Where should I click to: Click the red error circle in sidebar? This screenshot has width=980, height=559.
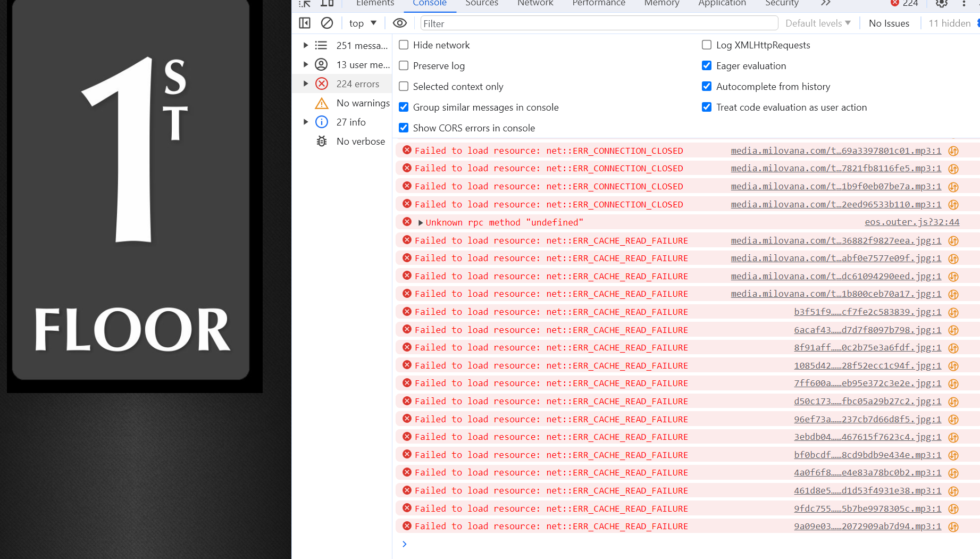(322, 84)
